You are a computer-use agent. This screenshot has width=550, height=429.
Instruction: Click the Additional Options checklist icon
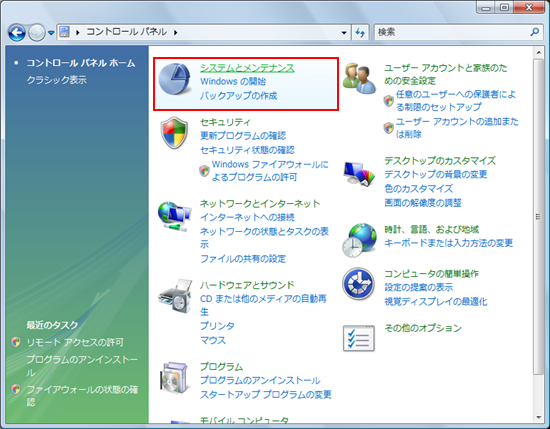pos(359,338)
